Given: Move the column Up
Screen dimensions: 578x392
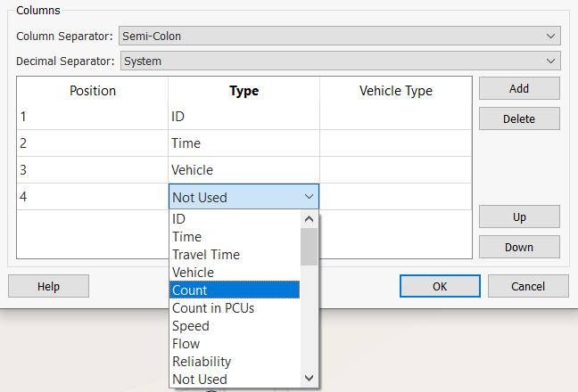Looking at the screenshot, I should (519, 216).
